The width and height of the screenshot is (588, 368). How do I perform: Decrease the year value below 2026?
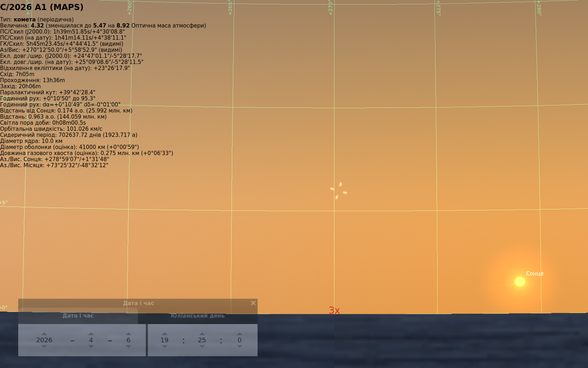click(44, 347)
